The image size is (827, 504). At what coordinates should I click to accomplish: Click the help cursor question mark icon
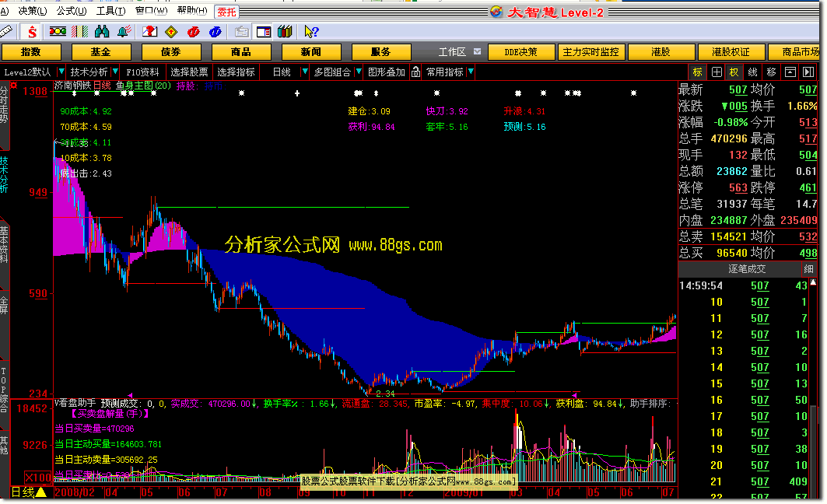(311, 32)
